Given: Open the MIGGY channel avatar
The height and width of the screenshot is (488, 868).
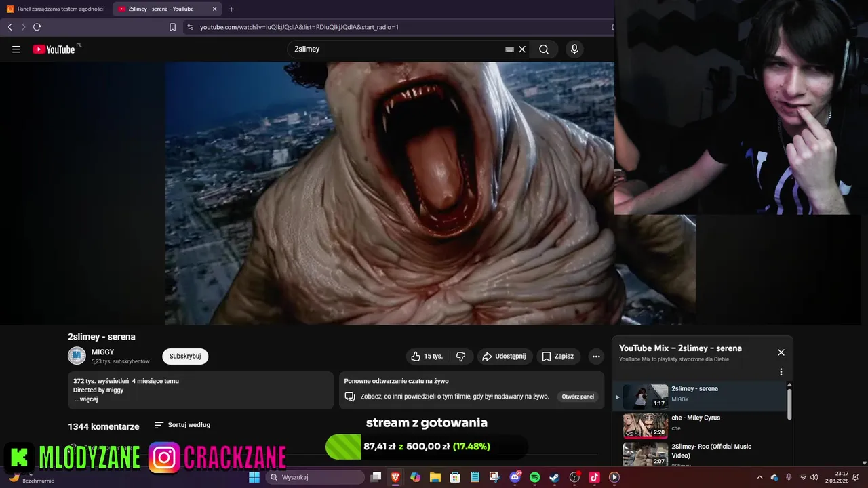Looking at the screenshot, I should tap(77, 356).
